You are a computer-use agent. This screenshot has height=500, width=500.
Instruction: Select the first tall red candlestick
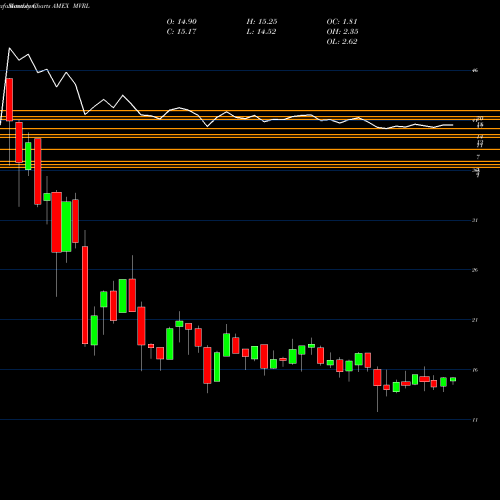[10, 100]
